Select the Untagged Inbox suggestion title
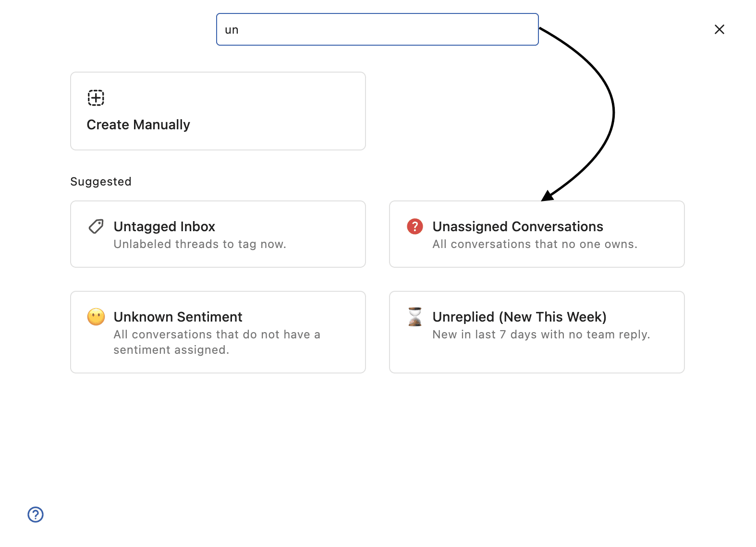 (164, 226)
